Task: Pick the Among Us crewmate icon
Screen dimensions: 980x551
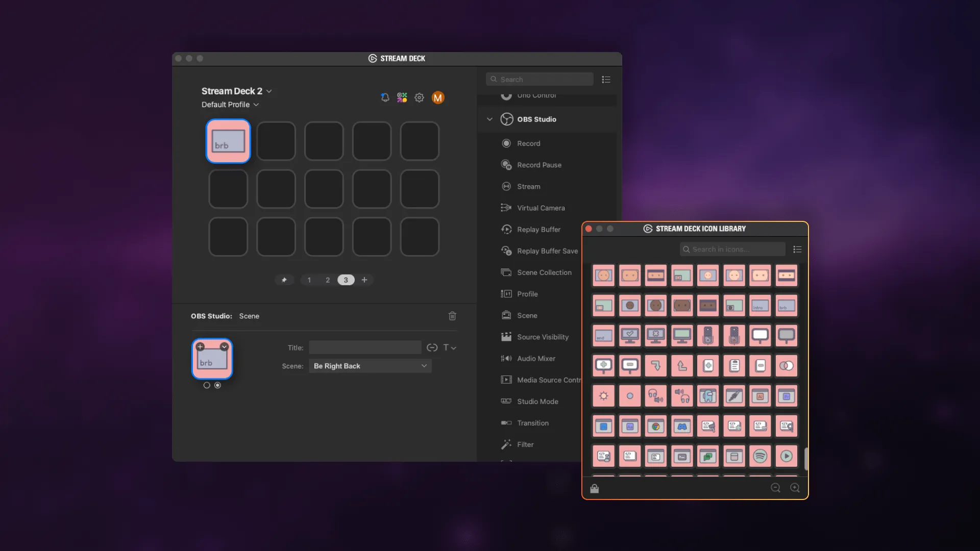Action: tap(708, 396)
